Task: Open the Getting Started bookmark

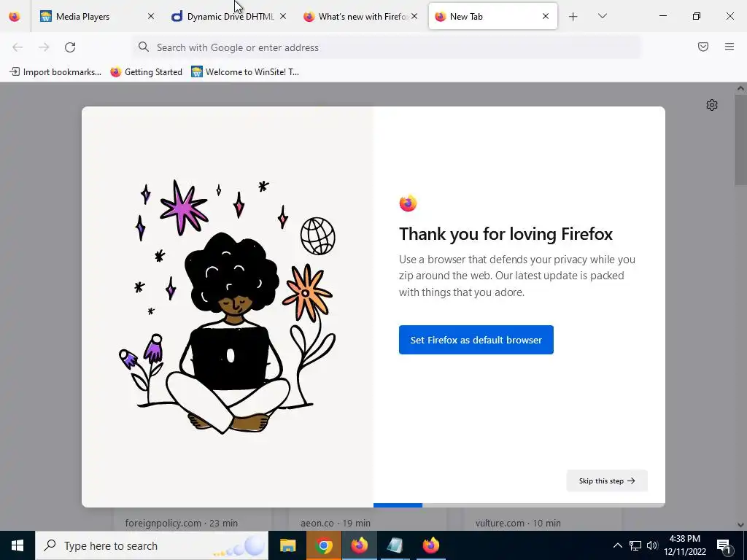Action: point(146,72)
